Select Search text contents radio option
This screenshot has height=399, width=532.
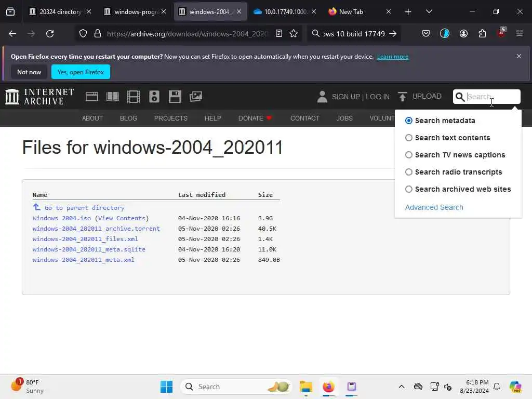[409, 138]
